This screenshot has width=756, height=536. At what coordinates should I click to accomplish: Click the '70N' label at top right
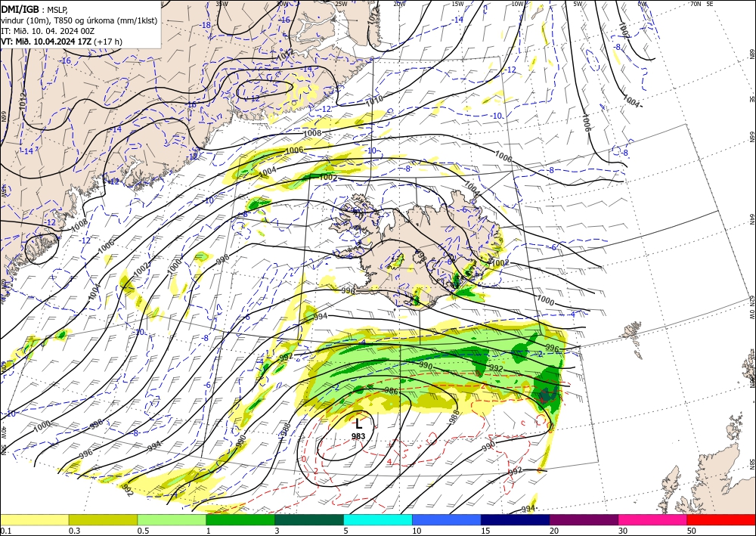(x=696, y=3)
